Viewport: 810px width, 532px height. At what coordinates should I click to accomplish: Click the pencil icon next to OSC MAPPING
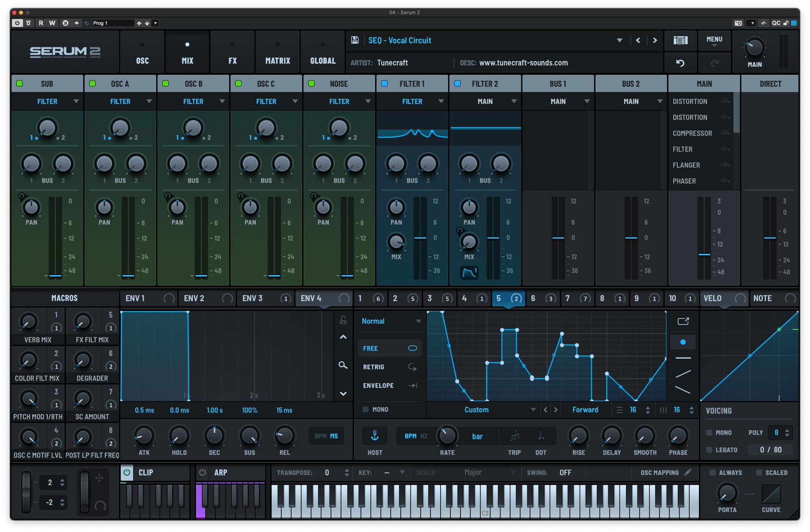click(688, 472)
